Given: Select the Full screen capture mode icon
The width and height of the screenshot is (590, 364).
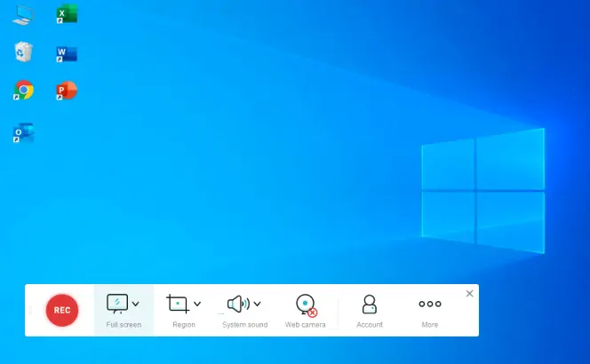Looking at the screenshot, I should [117, 304].
